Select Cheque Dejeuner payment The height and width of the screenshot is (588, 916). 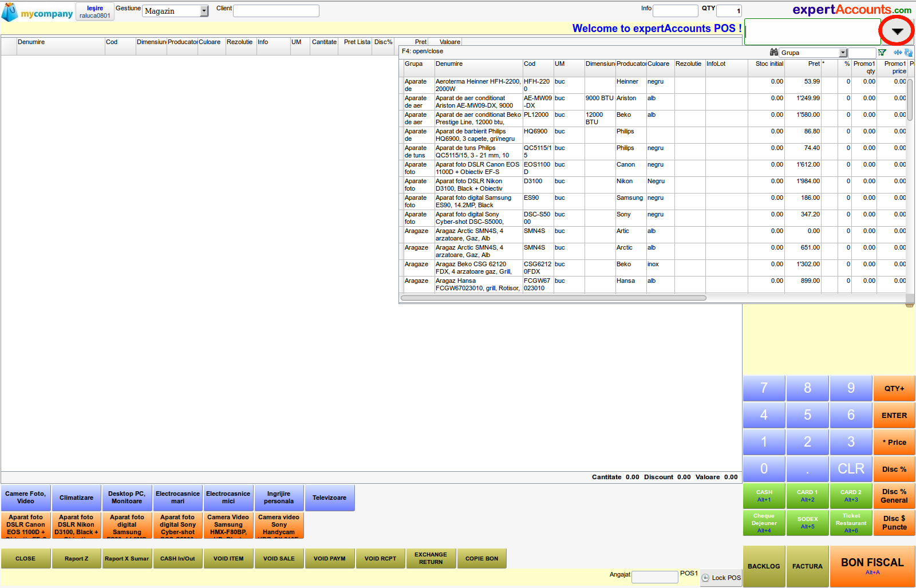pyautogui.click(x=764, y=523)
